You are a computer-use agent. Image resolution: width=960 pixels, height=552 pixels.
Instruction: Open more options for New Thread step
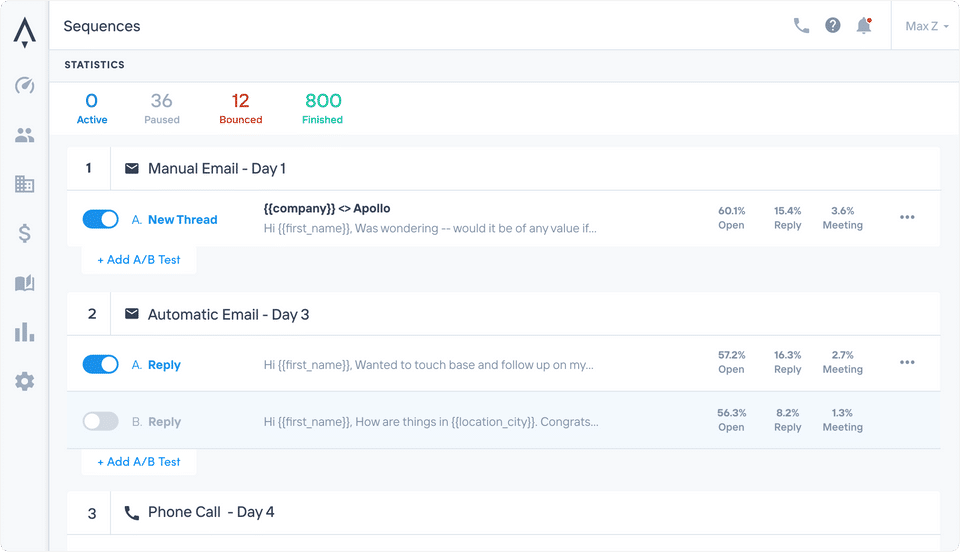[907, 217]
